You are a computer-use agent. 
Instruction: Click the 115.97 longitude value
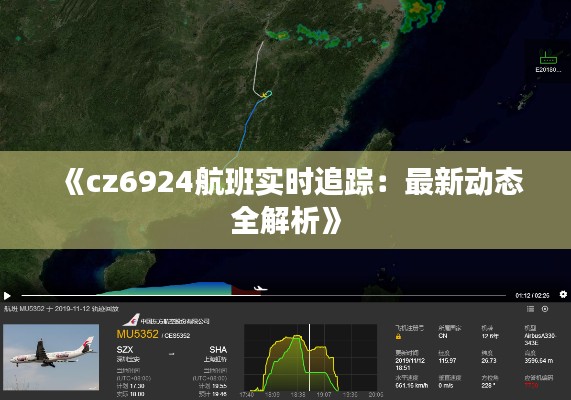[x=447, y=361]
